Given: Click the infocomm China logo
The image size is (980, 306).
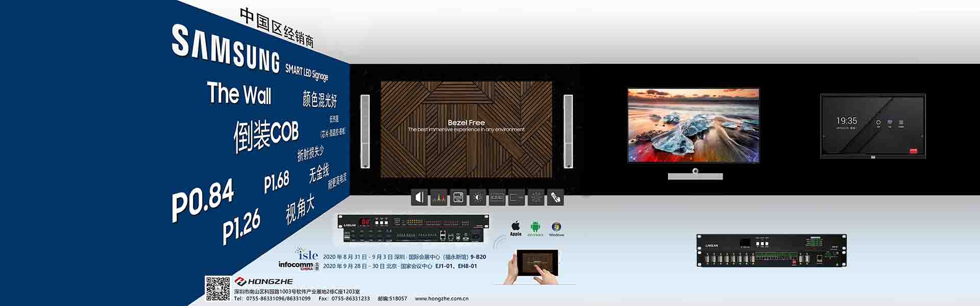Looking at the screenshot, I should [299, 266].
